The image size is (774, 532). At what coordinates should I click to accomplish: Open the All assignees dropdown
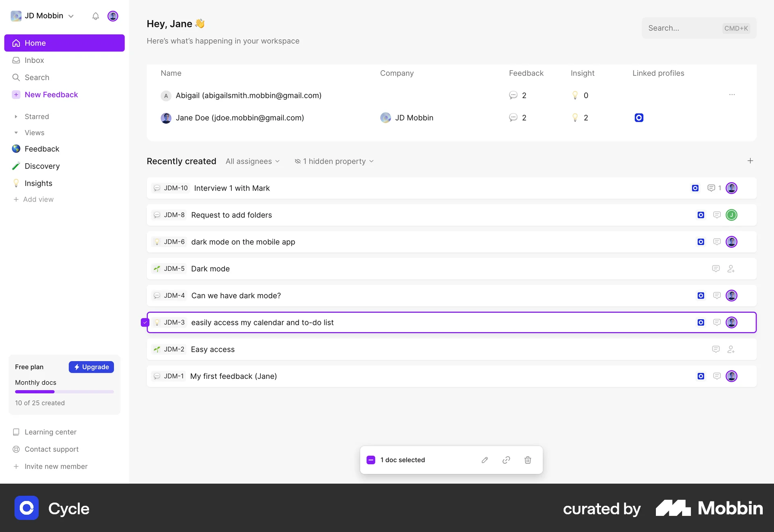pyautogui.click(x=252, y=161)
